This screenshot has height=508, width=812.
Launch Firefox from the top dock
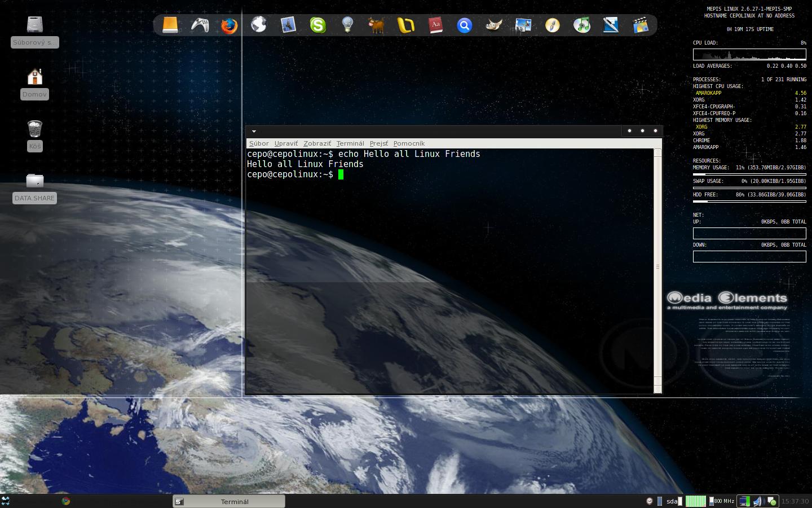pos(229,25)
